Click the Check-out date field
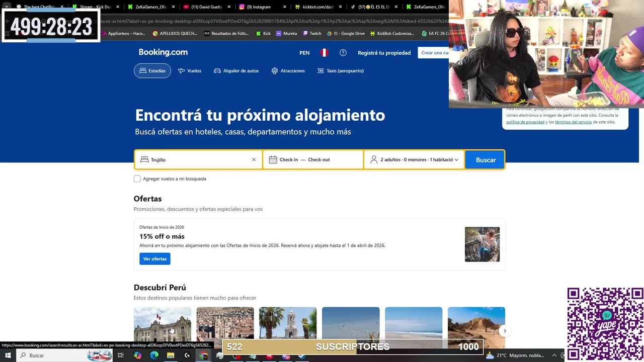The height and width of the screenshot is (362, 644). coord(319,160)
